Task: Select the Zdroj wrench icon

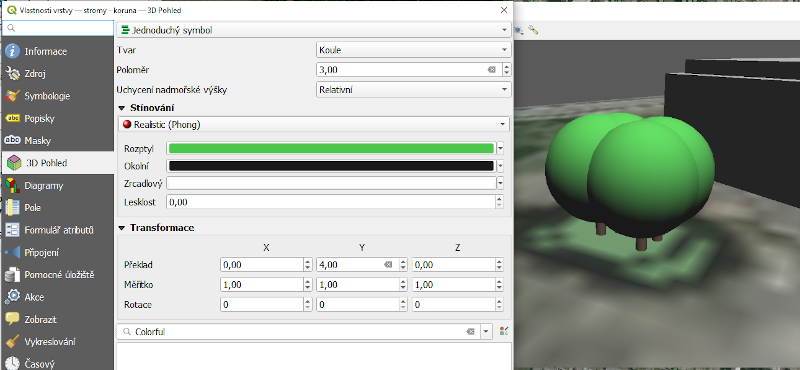Action: pyautogui.click(x=12, y=73)
